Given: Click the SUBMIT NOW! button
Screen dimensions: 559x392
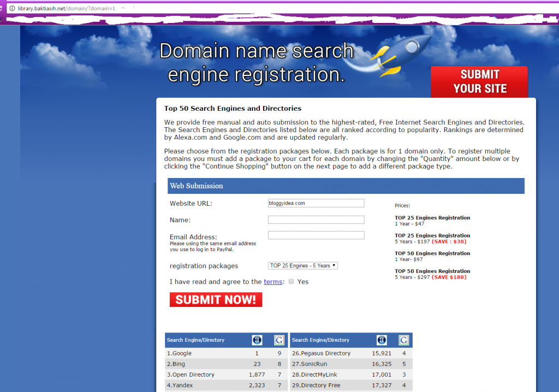Looking at the screenshot, I should click(x=216, y=299).
